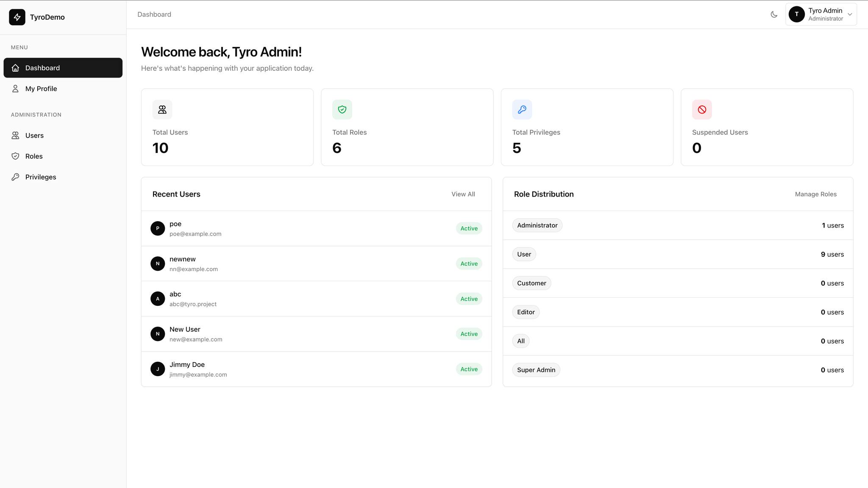Viewport: 868px width, 488px height.
Task: Click the My Profile person icon
Action: [15, 89]
